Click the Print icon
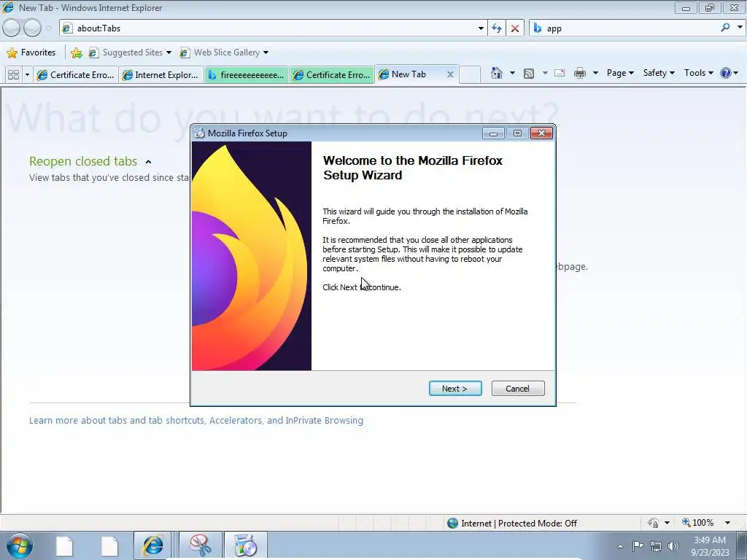This screenshot has width=747, height=560. coord(579,73)
